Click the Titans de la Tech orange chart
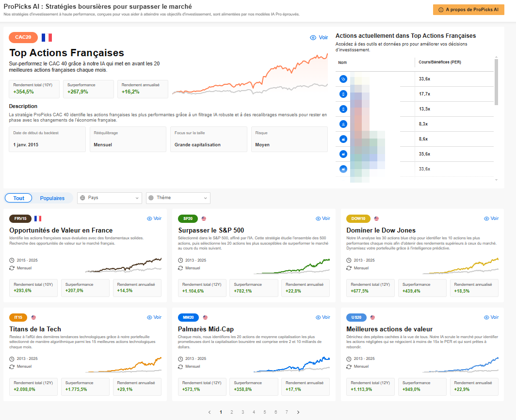Viewport: 516px width, 420px height. pos(123,365)
